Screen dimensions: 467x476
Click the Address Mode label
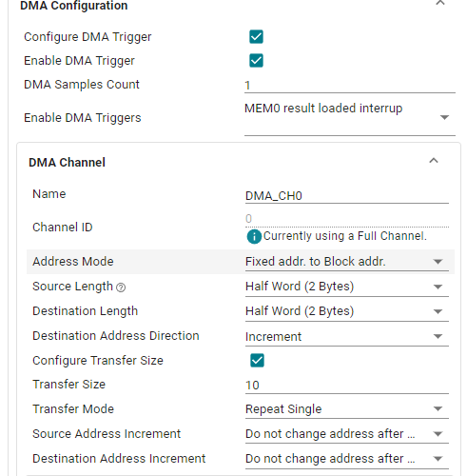pos(73,262)
